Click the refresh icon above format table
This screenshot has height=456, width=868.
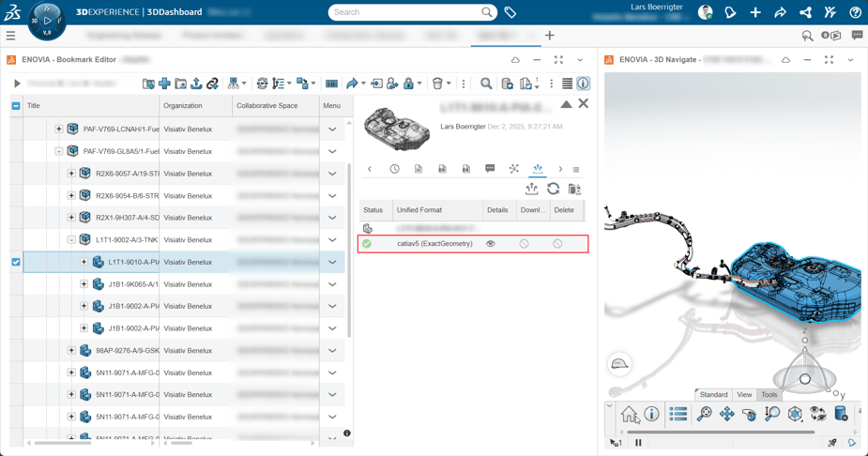(x=554, y=190)
